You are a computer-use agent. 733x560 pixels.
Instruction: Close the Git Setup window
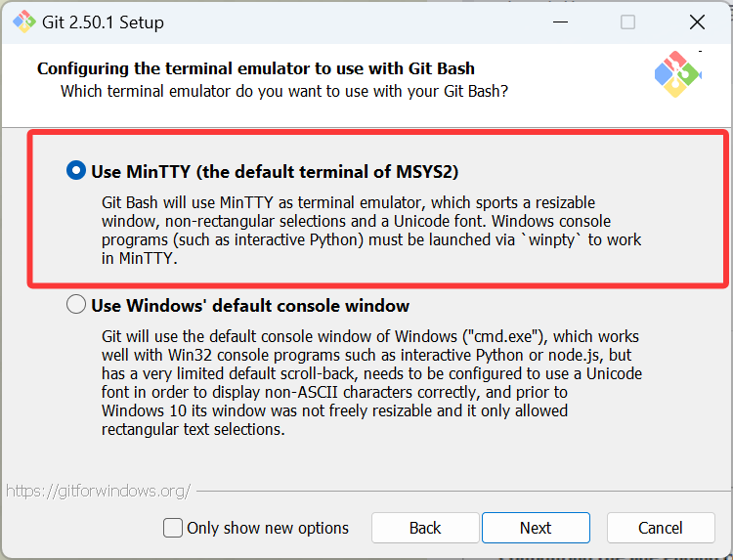pos(697,22)
